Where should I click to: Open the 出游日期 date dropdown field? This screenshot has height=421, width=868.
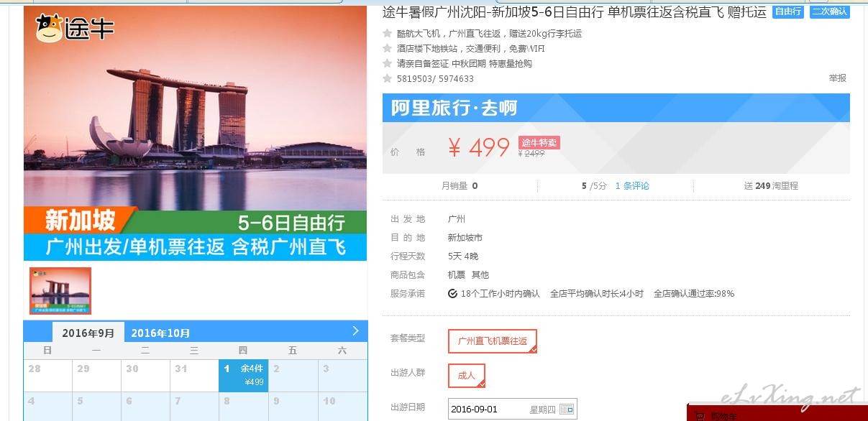point(512,410)
